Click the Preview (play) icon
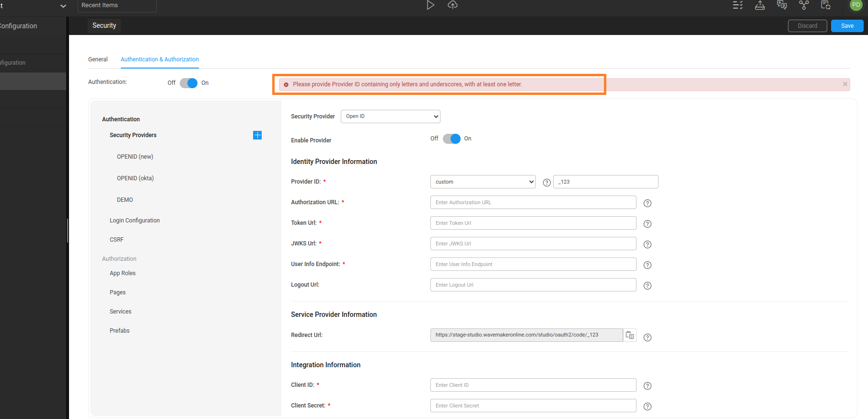 click(x=430, y=5)
